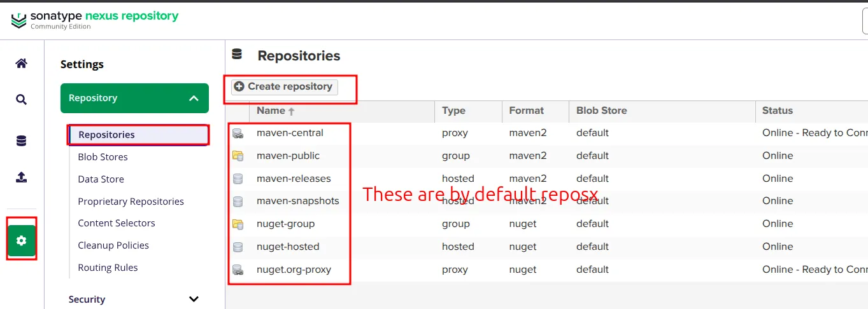The image size is (868, 309).
Task: Open the Home dashboard icon in sidebar
Action: click(21, 64)
